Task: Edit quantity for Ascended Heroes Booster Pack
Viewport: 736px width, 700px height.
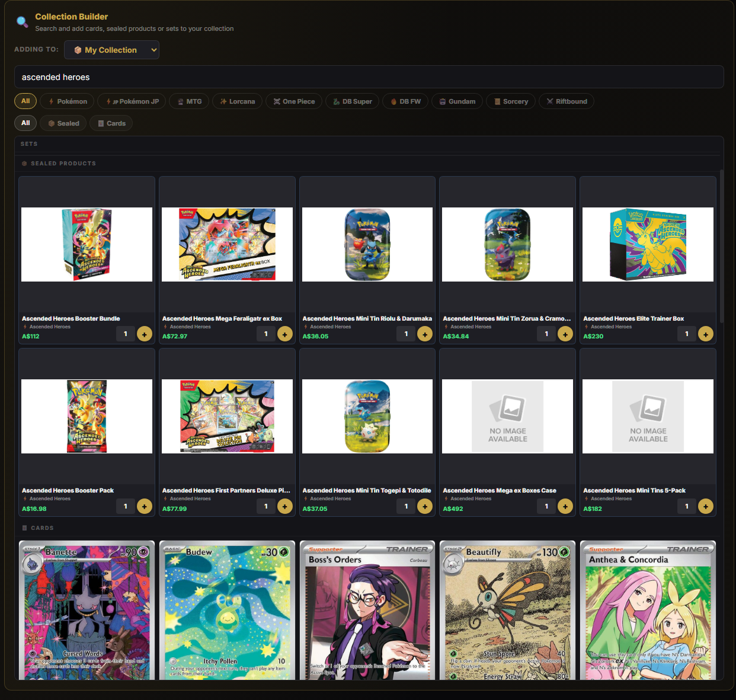Action: [126, 506]
